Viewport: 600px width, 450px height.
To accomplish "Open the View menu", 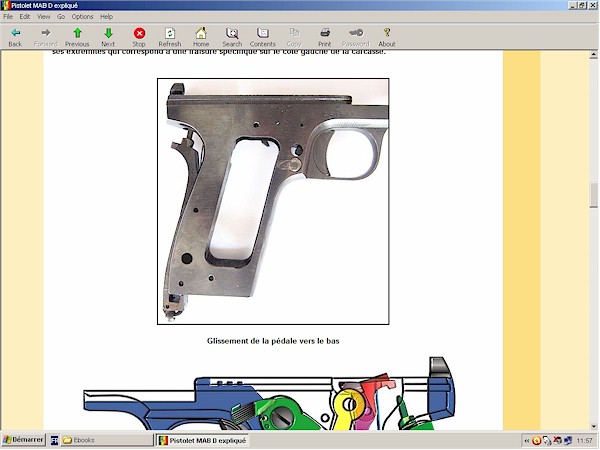I will pyautogui.click(x=44, y=16).
